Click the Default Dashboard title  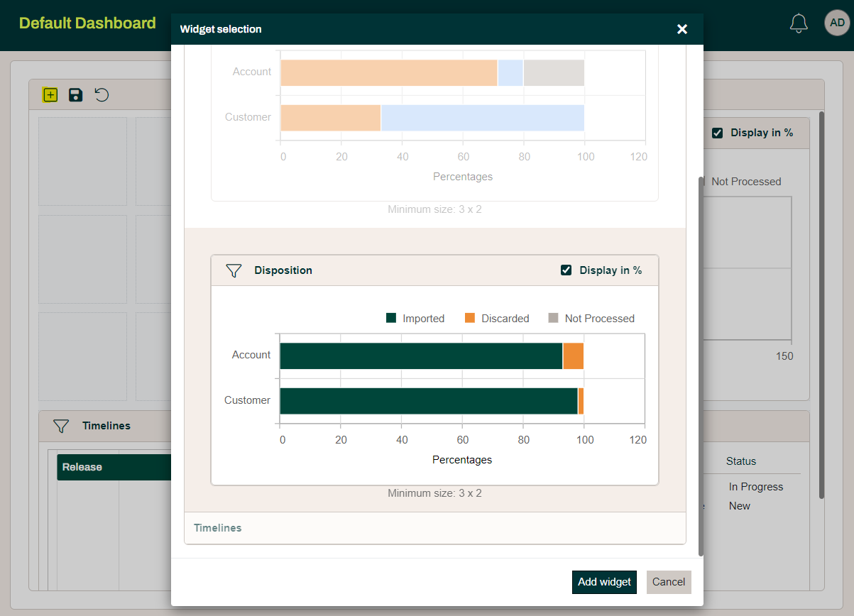(87, 23)
